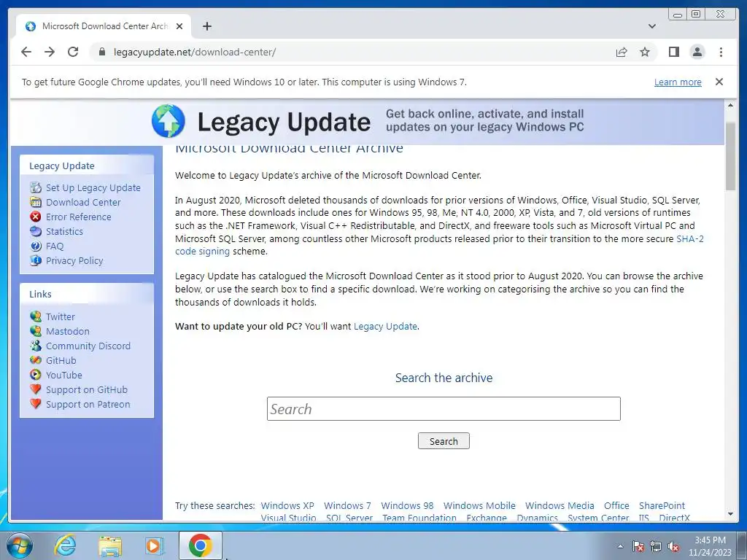The image size is (747, 560).
Task: Click the Legacy Update globe logo
Action: (x=169, y=121)
